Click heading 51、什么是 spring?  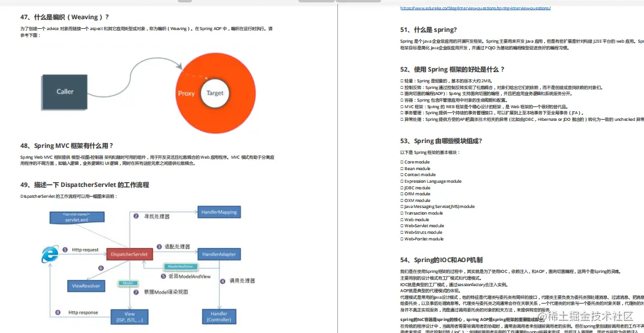click(429, 29)
